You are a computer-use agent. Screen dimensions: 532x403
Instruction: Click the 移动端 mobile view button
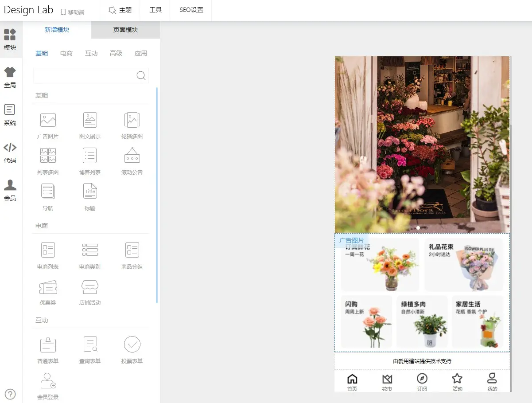point(72,12)
